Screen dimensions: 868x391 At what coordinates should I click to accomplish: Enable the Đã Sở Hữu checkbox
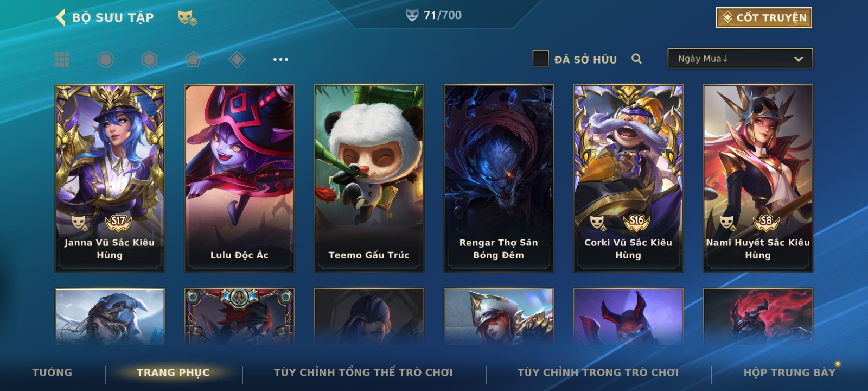[540, 59]
